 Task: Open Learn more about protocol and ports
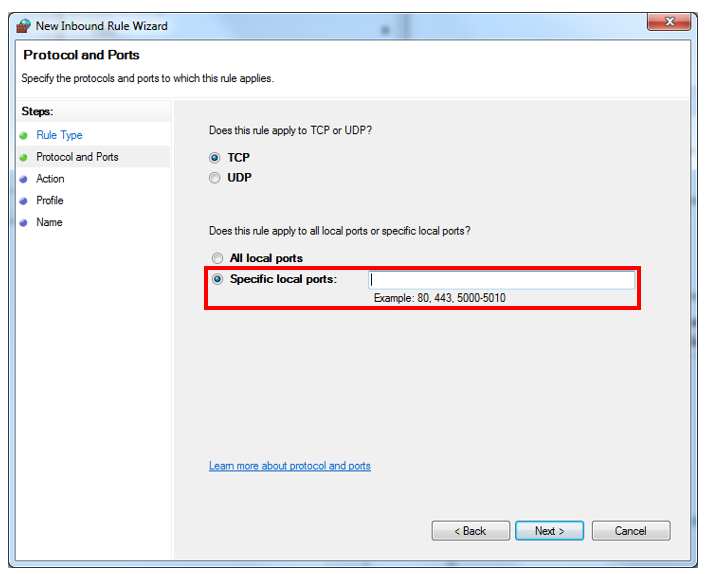[289, 466]
